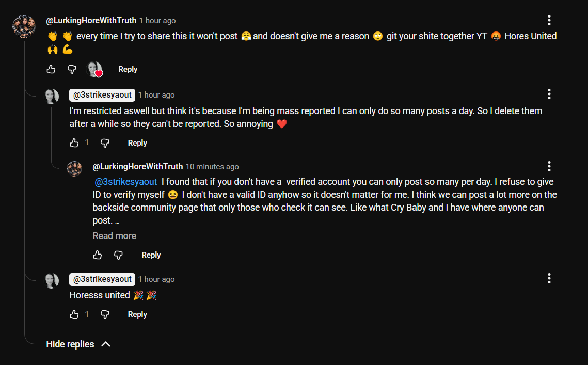This screenshot has width=588, height=365.
Task: Open the options menu for the 'I'm restricted aswell' reply
Action: 549,94
